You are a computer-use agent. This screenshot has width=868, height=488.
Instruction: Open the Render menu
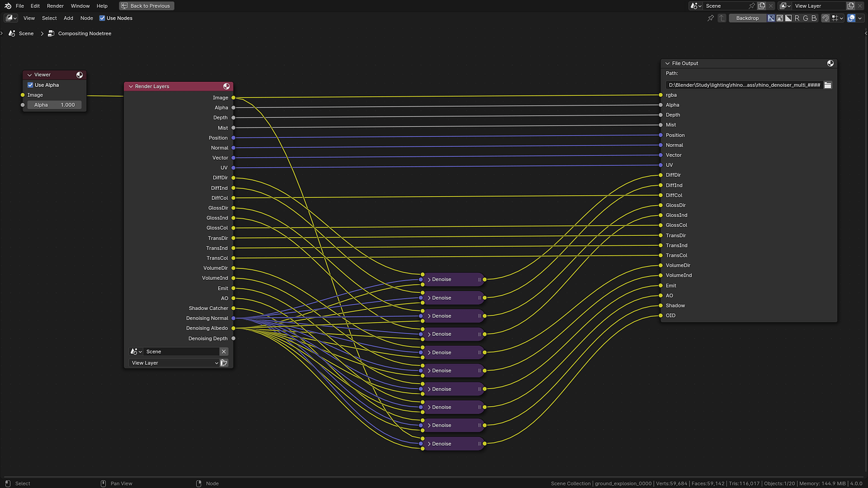point(55,6)
